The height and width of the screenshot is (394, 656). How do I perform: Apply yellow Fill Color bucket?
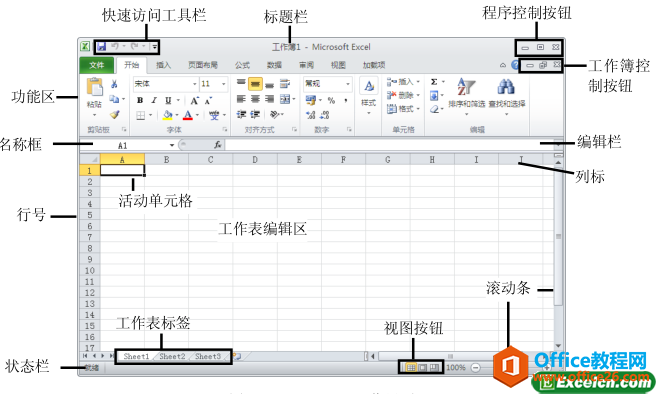(167, 115)
